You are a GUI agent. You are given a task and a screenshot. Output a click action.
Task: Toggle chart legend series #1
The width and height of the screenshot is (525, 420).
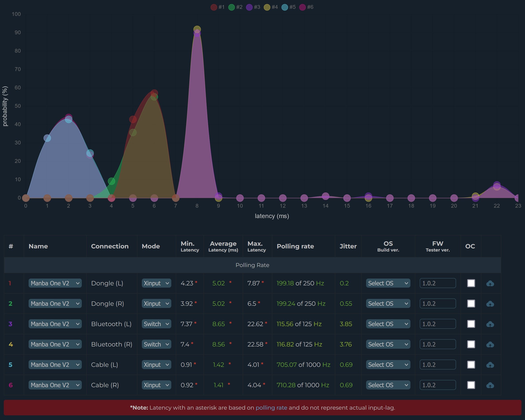tap(217, 7)
